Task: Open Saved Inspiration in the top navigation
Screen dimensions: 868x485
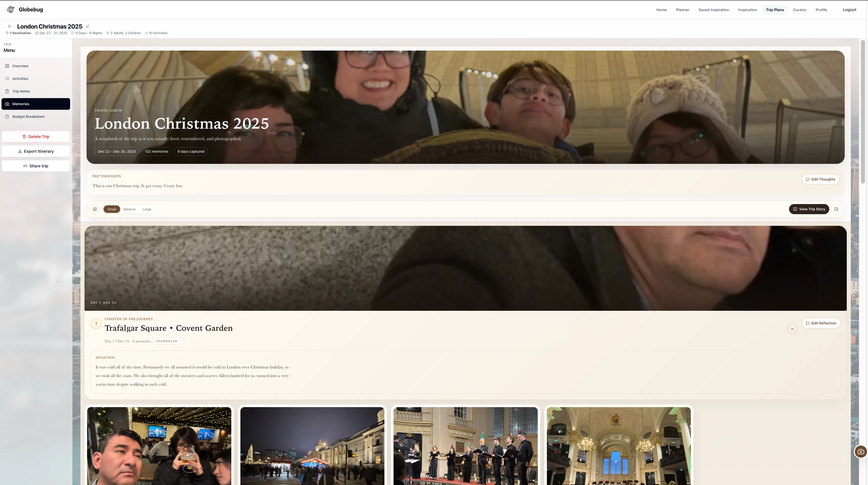Action: 714,10
